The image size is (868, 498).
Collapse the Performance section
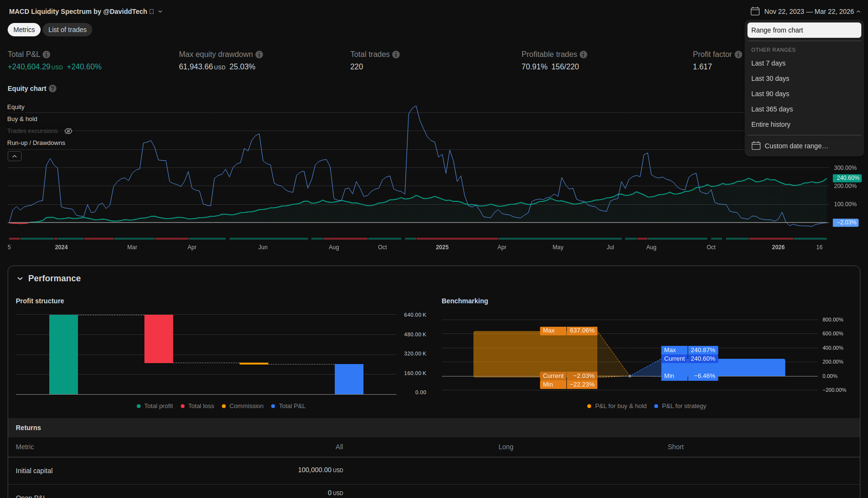[x=20, y=278]
